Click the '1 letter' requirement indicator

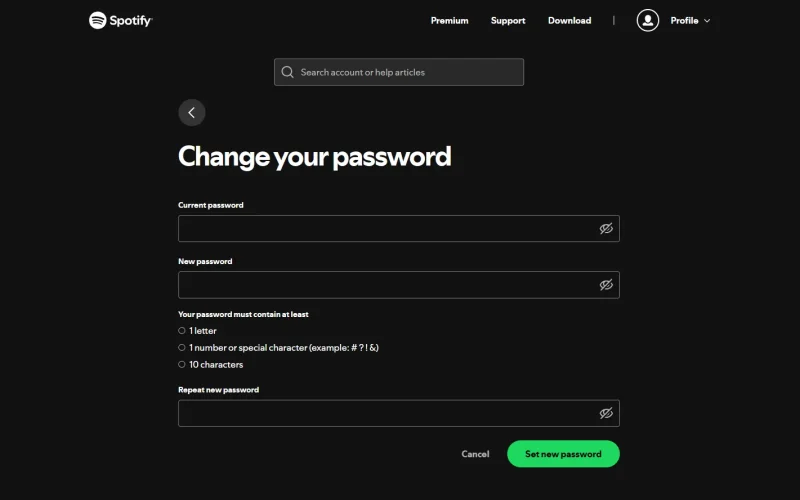182,331
